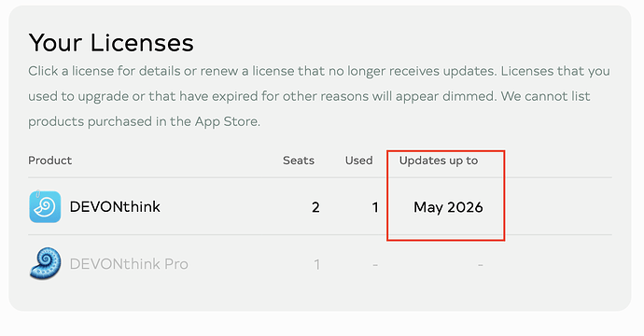Click the DEVONthink Pro product name text
The width and height of the screenshot is (644, 336).
coord(129,264)
